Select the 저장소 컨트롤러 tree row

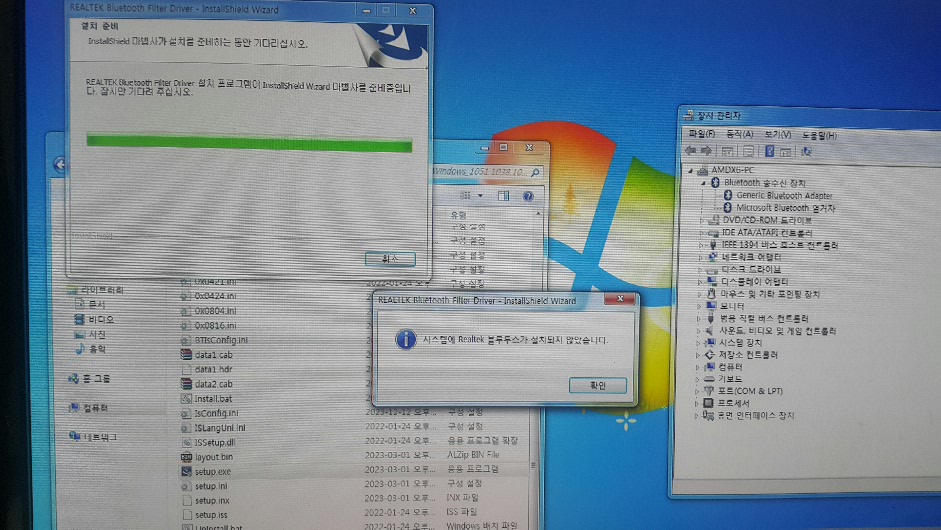click(741, 355)
